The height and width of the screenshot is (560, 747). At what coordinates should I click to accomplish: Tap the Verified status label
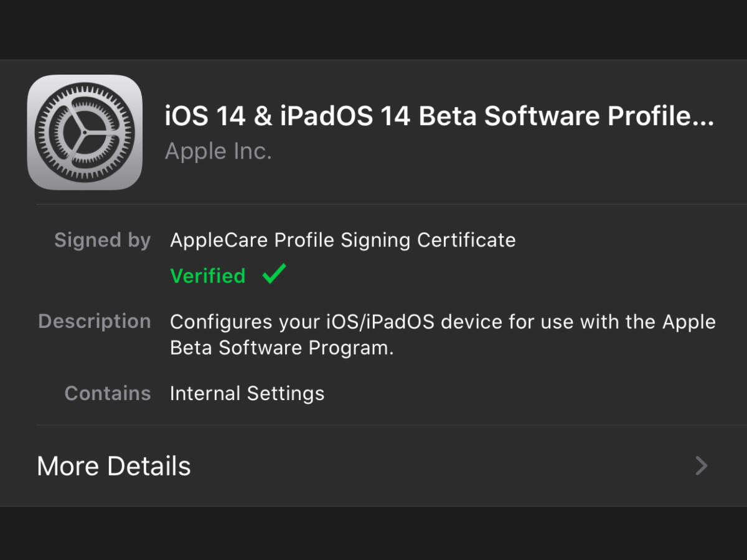pyautogui.click(x=208, y=276)
